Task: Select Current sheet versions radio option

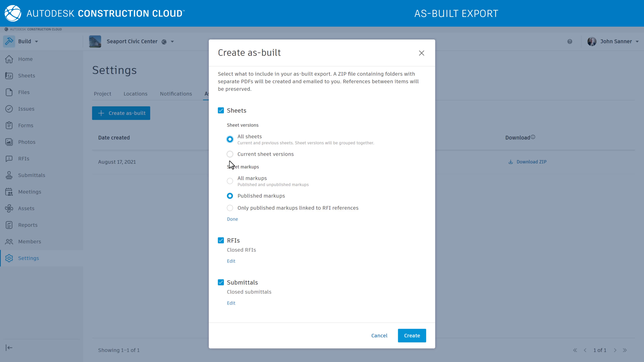Action: point(230,154)
